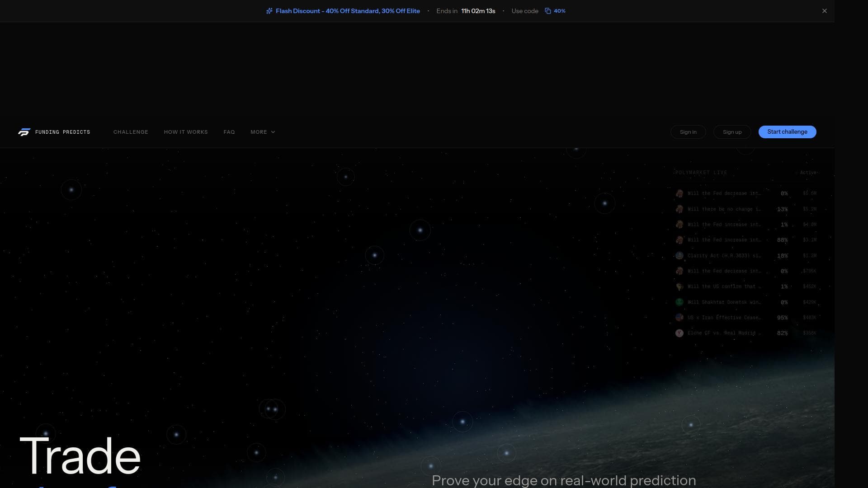Select 'US x Iran Effective Cease' market
The image size is (868, 488).
pos(746,318)
